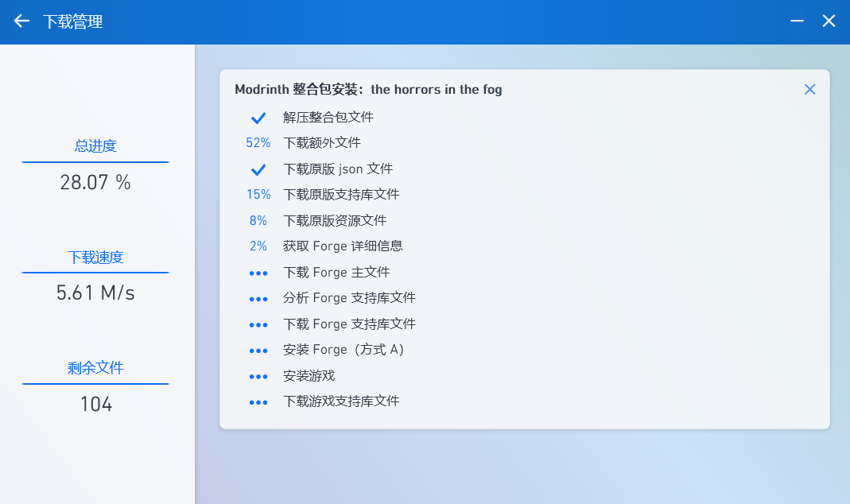
Task: Select the 解压整合包文件 step
Action: [328, 117]
